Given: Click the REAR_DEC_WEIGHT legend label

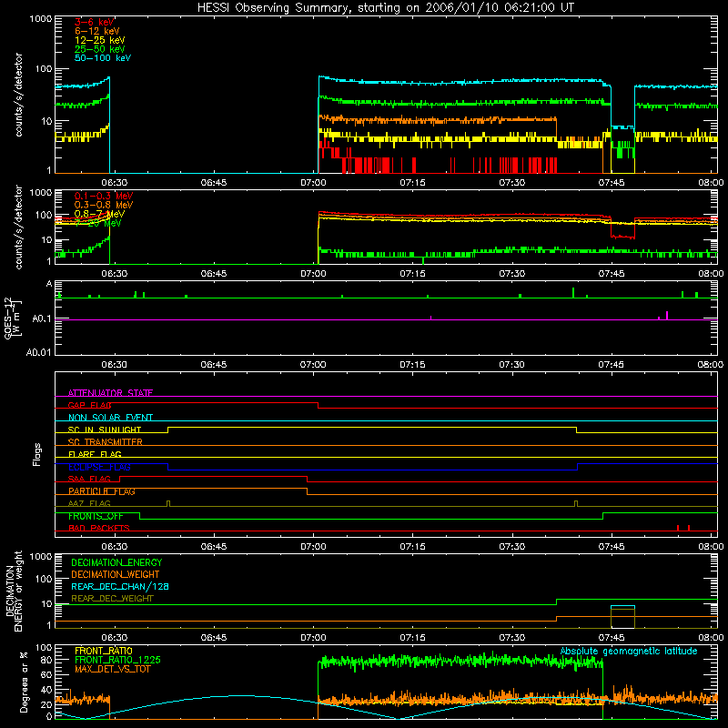Looking at the screenshot, I should click(112, 599).
